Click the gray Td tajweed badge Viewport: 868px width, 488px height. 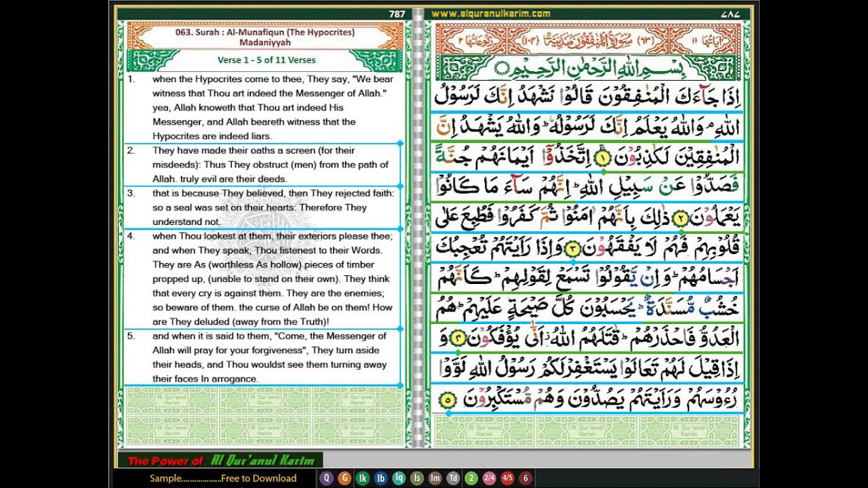(453, 478)
